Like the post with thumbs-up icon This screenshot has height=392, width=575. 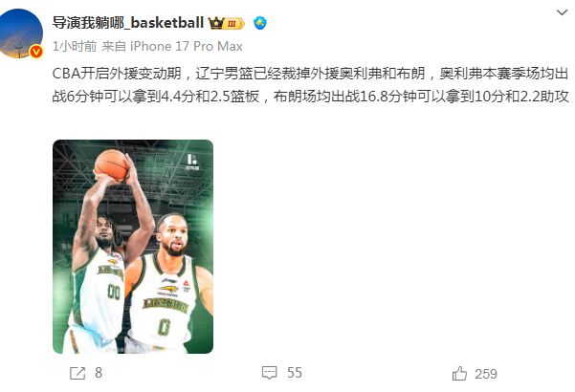459,374
